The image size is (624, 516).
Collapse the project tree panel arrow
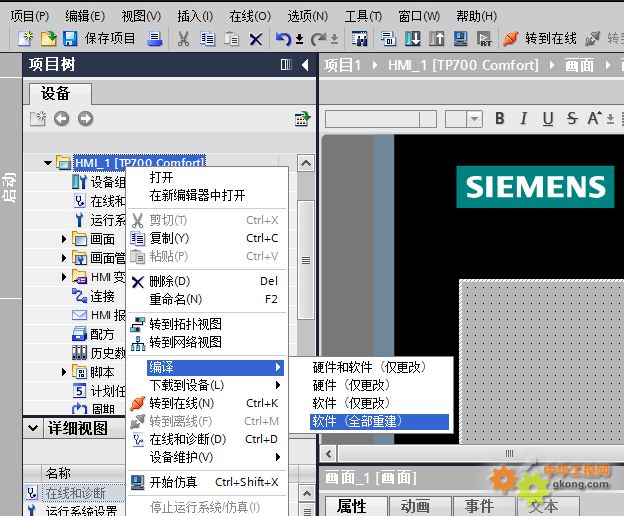(305, 64)
